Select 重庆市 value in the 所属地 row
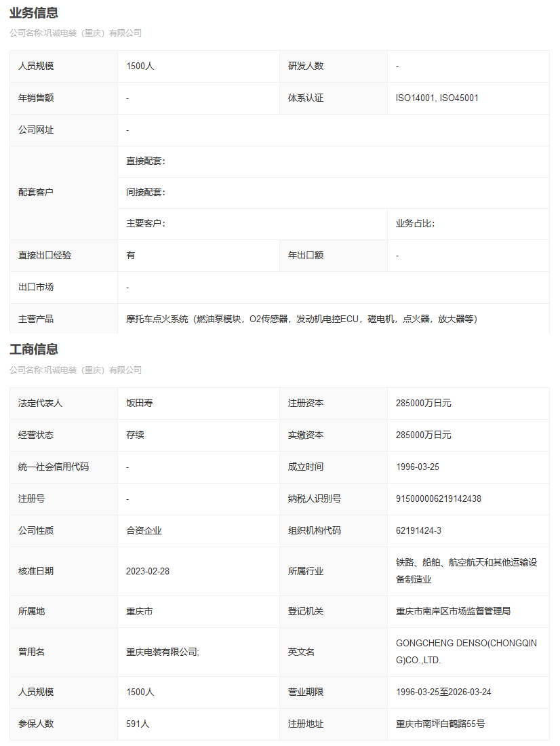This screenshot has width=560, height=746. pyautogui.click(x=140, y=612)
